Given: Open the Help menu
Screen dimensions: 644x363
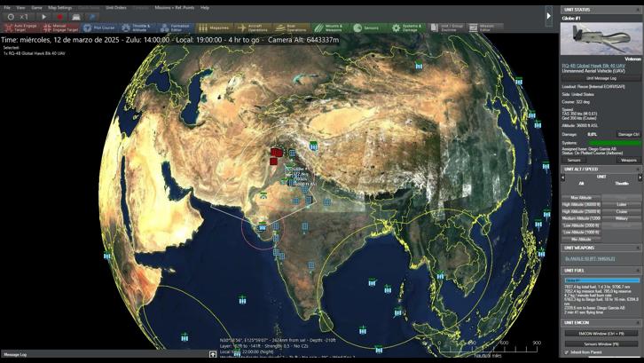Looking at the screenshot, I should pos(205,7).
